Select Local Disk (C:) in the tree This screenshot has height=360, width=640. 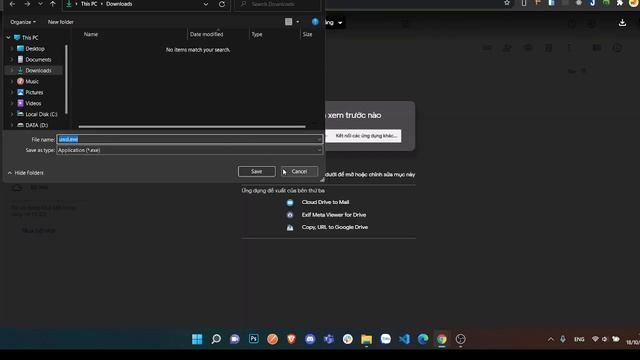[41, 114]
